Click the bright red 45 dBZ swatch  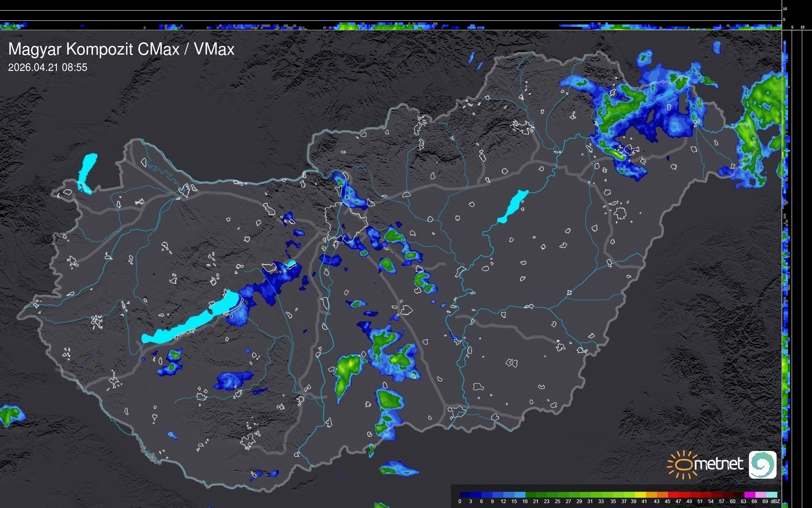pos(673,495)
